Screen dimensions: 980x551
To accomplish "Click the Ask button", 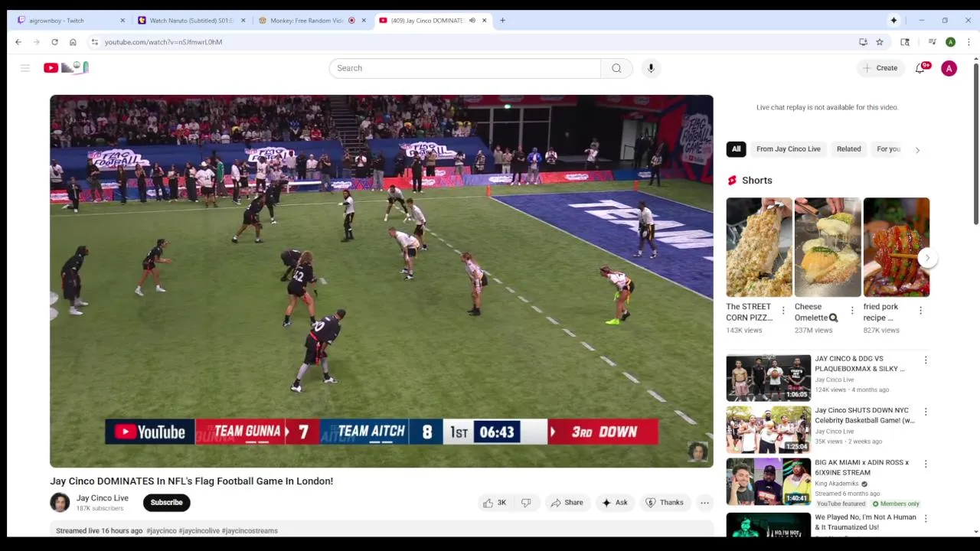I will [x=615, y=503].
